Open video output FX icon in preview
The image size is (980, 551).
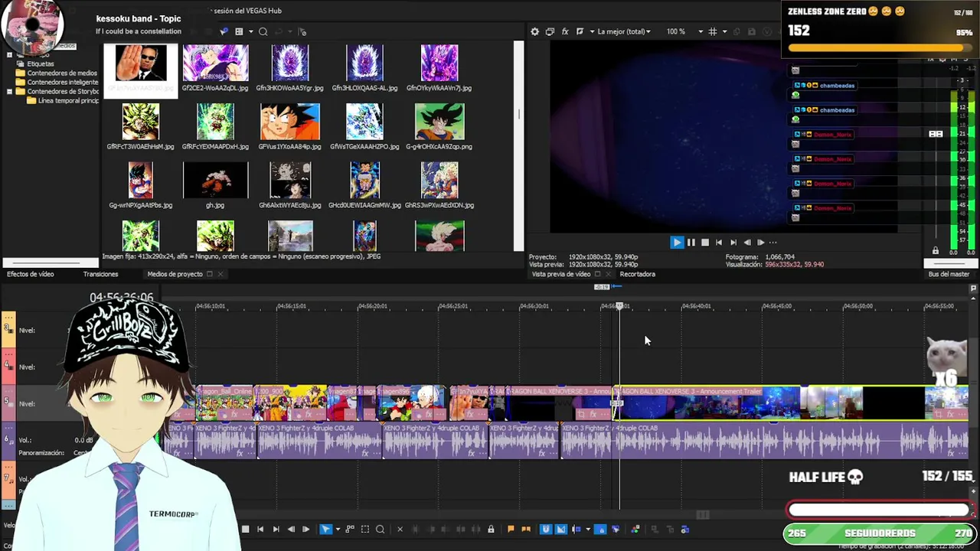pyautogui.click(x=565, y=31)
